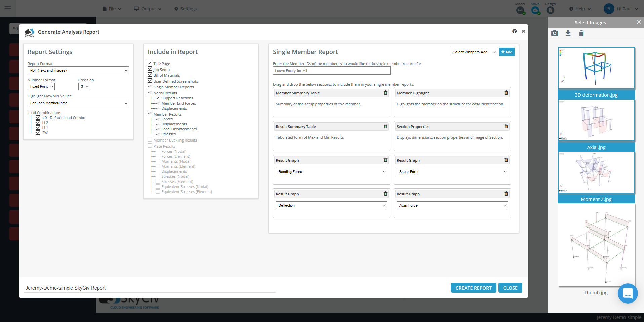Screen dimensions: 644x322
Task: Uncheck the Title Page option
Action: (x=149, y=63)
